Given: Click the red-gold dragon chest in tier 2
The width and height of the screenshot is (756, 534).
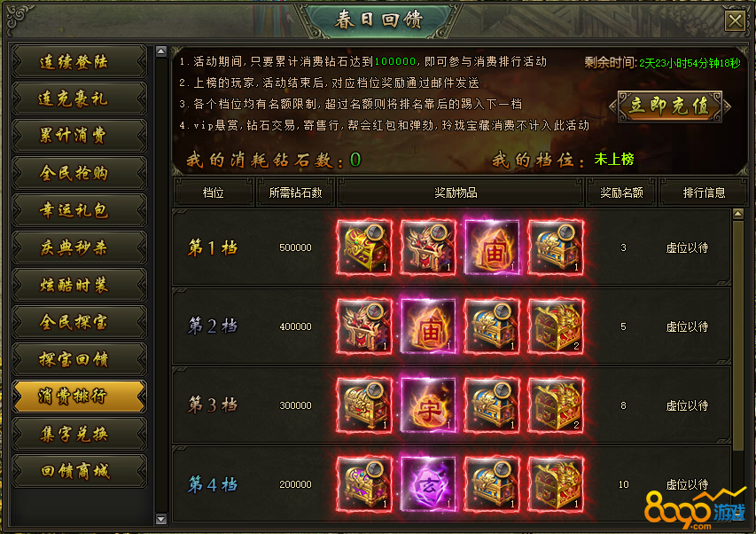Looking at the screenshot, I should coord(556,326).
